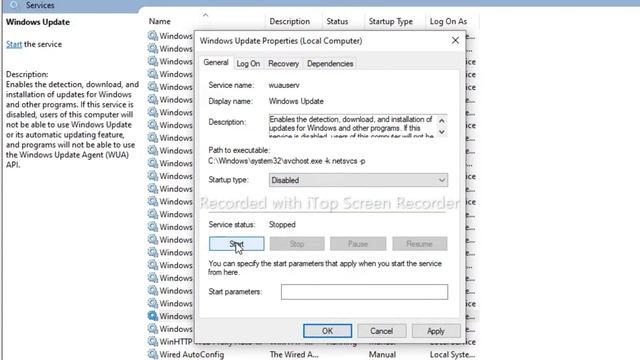
Task: Cancel the properties dialog
Action: pos(382,331)
